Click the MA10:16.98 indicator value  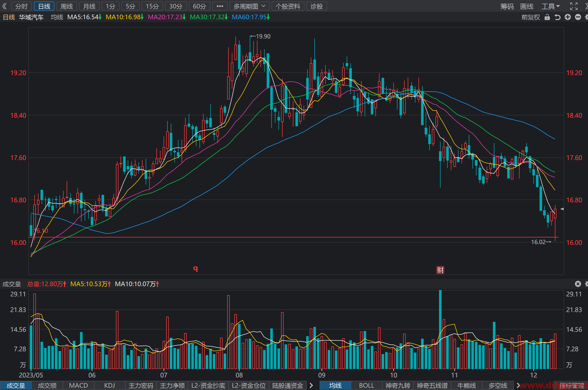125,17
